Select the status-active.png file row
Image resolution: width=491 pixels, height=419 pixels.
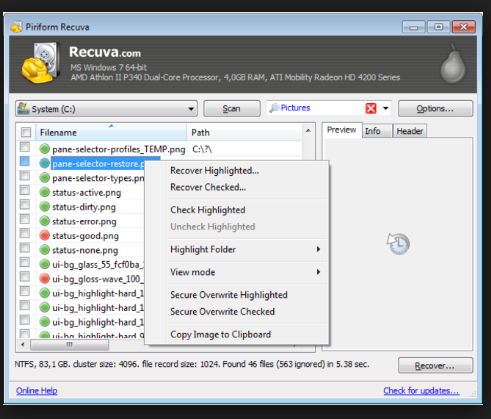pyautogui.click(x=86, y=193)
